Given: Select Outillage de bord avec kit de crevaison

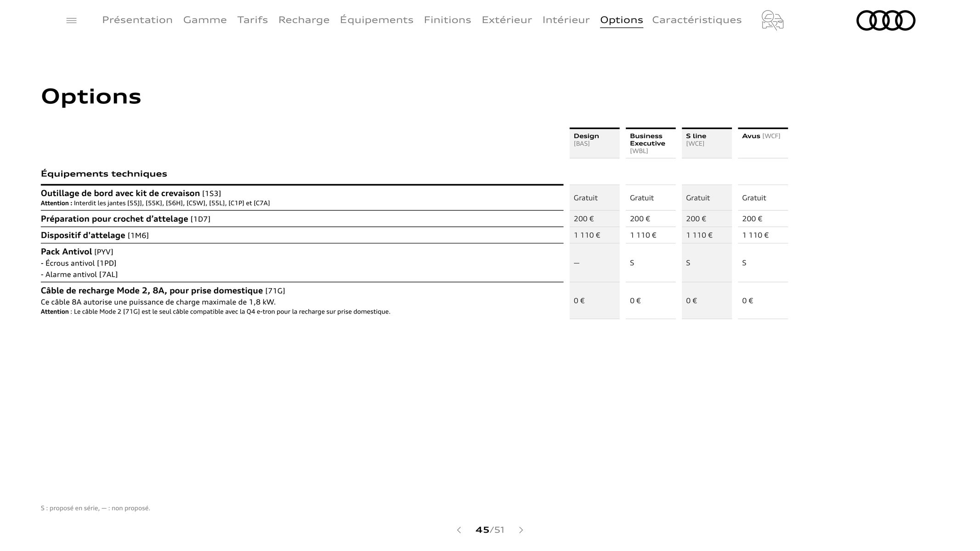Looking at the screenshot, I should (x=131, y=193).
